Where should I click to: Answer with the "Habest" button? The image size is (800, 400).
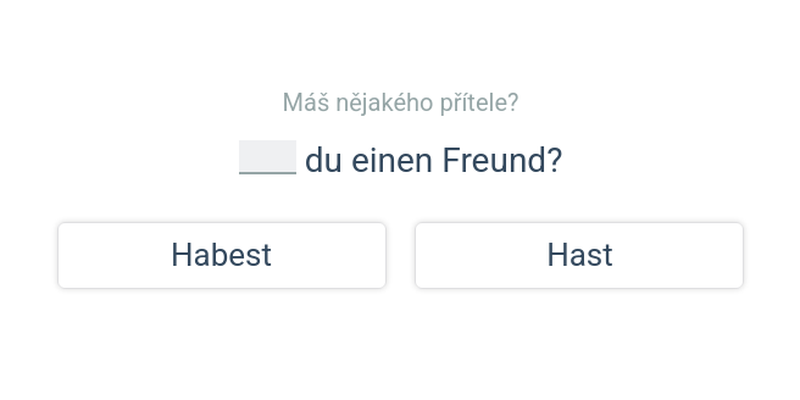pos(221,255)
